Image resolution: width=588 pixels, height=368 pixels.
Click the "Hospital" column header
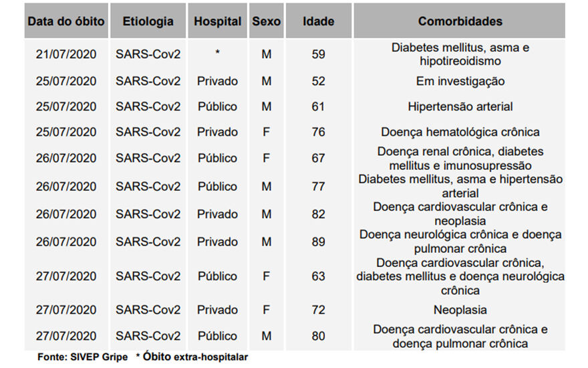coord(218,21)
